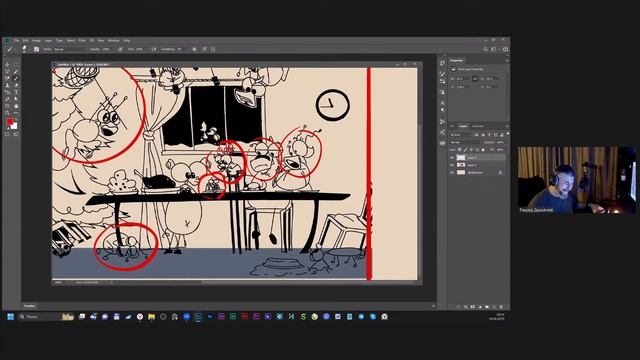Toggle lock all icon
Screen dimensions: 640x360
click(x=483, y=150)
